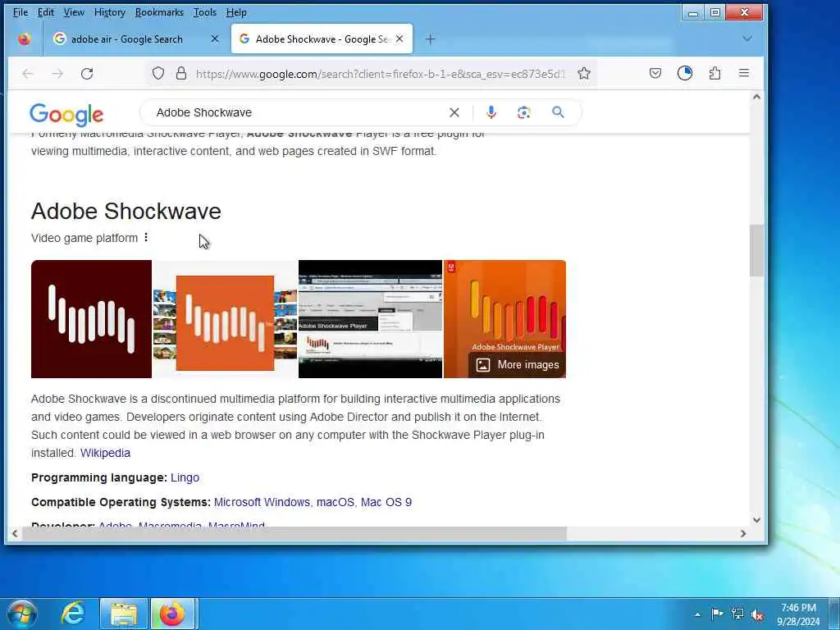The width and height of the screenshot is (840, 630).
Task: Go forward using the forward arrow
Action: click(57, 73)
